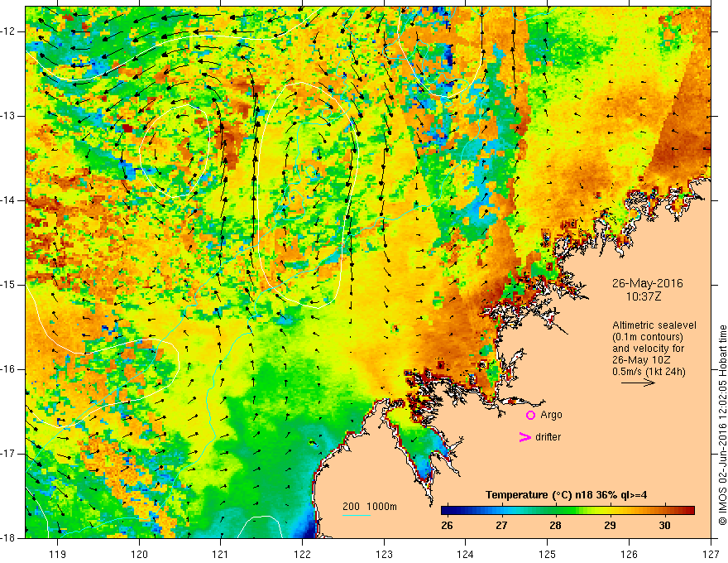
Task: Click latitude axis label -16
Action: point(9,369)
